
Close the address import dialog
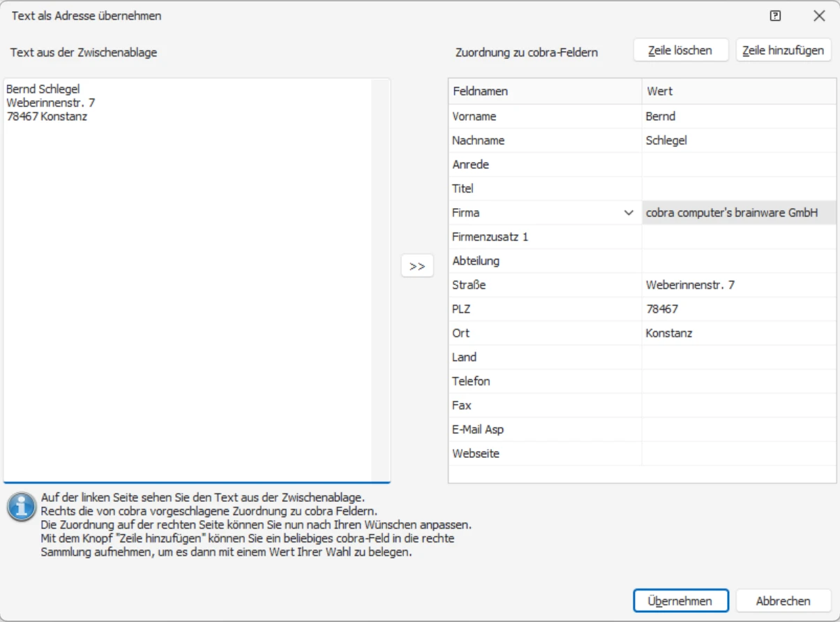point(819,16)
